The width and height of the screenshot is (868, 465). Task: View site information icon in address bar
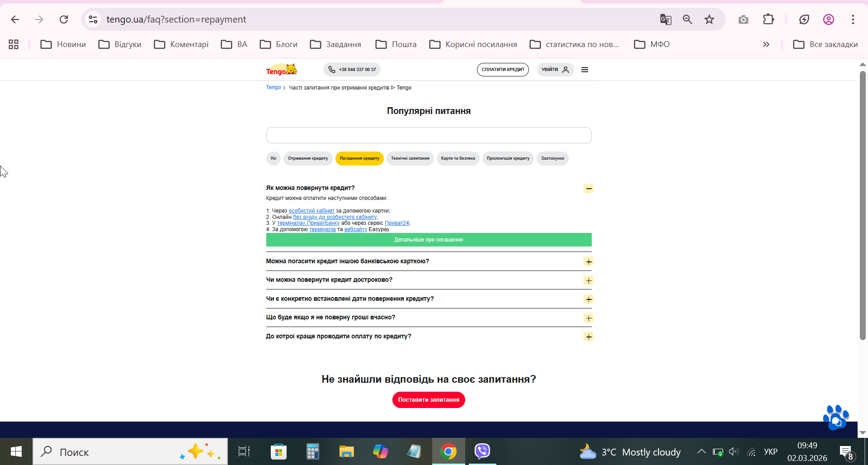tap(93, 19)
